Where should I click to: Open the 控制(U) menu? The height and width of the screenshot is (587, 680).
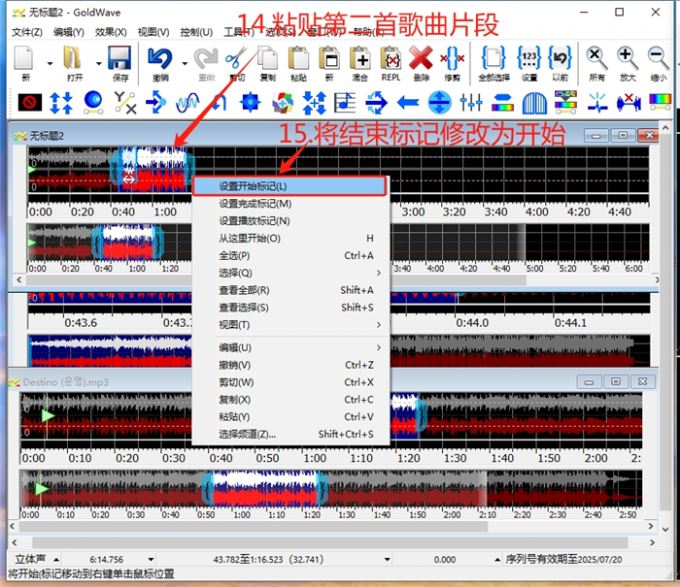[196, 32]
